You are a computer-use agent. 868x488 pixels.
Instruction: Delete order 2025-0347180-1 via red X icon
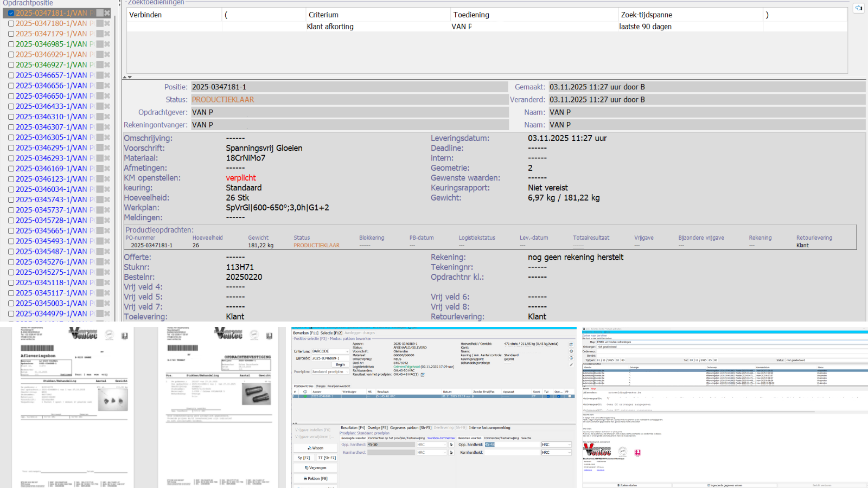coord(106,23)
